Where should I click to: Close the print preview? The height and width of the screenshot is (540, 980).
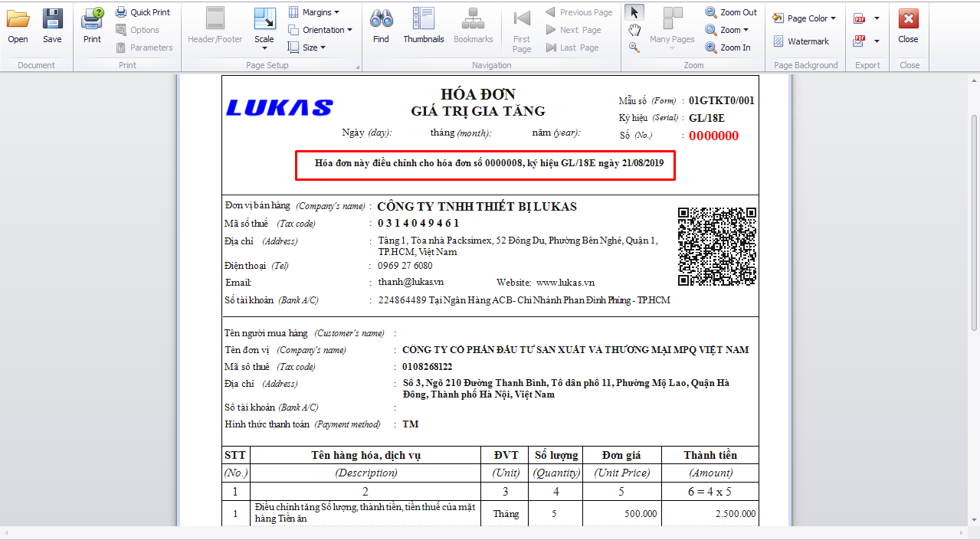click(909, 27)
